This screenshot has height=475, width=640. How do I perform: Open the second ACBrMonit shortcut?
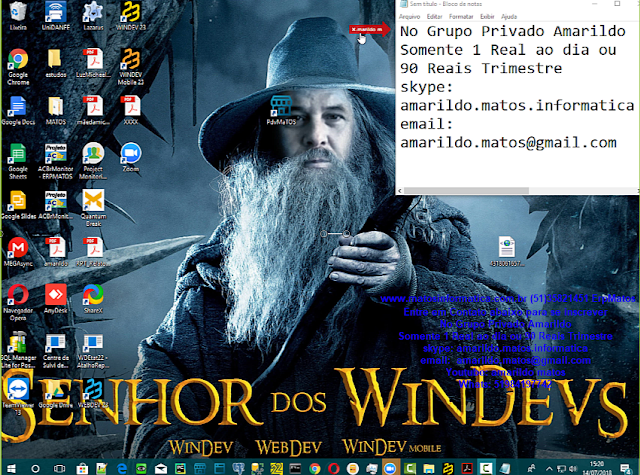click(56, 205)
